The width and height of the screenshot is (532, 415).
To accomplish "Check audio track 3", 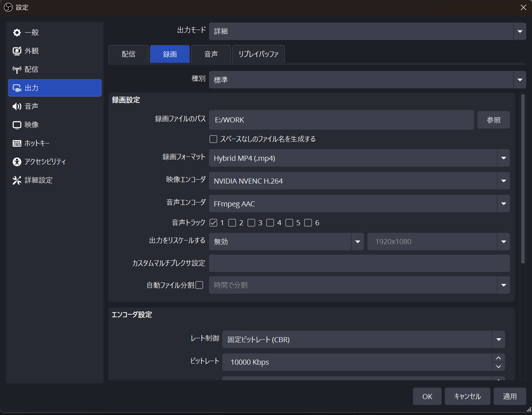I will [251, 223].
